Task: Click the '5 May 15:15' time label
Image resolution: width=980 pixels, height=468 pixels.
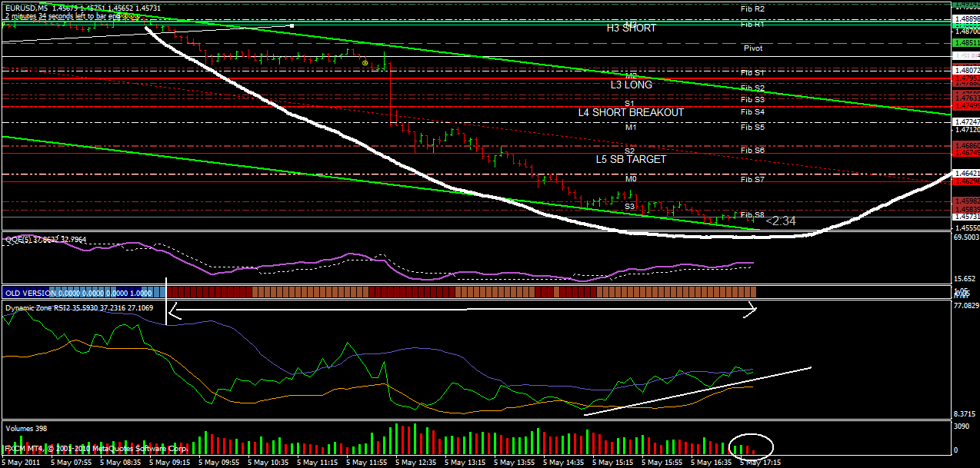Action: [612, 463]
